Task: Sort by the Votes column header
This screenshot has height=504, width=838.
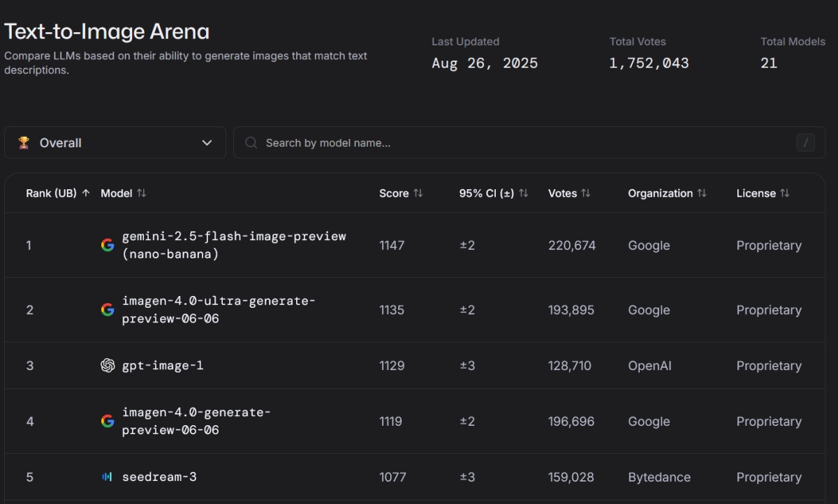Action: pos(569,193)
